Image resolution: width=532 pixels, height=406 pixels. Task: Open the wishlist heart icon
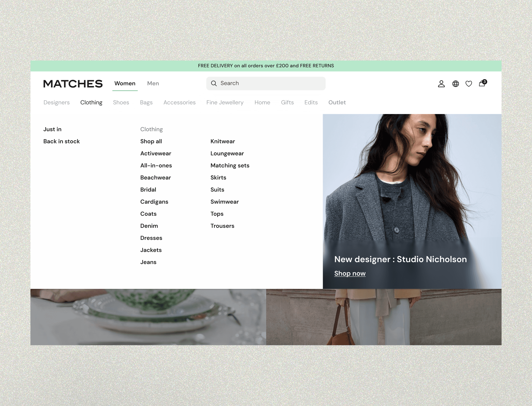pos(469,84)
